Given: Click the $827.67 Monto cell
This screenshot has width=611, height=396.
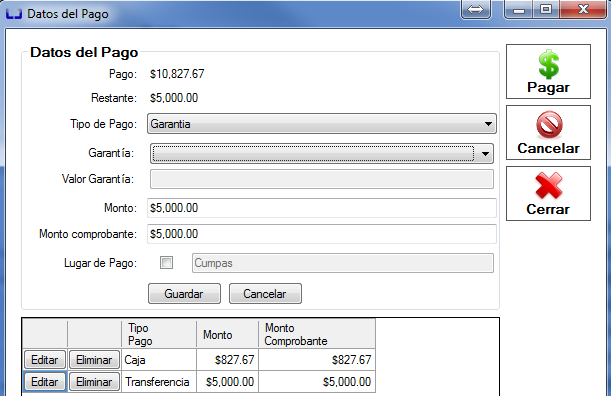Looking at the screenshot, I should [x=228, y=359].
